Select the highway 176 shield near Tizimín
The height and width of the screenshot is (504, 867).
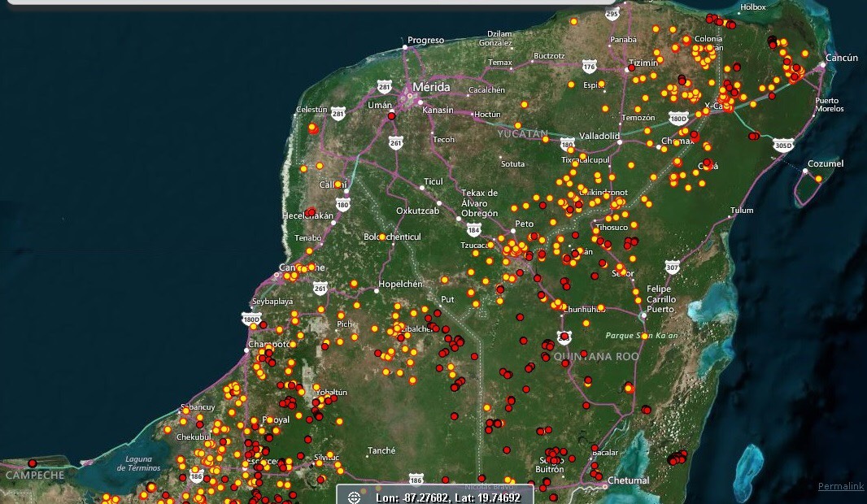(590, 67)
